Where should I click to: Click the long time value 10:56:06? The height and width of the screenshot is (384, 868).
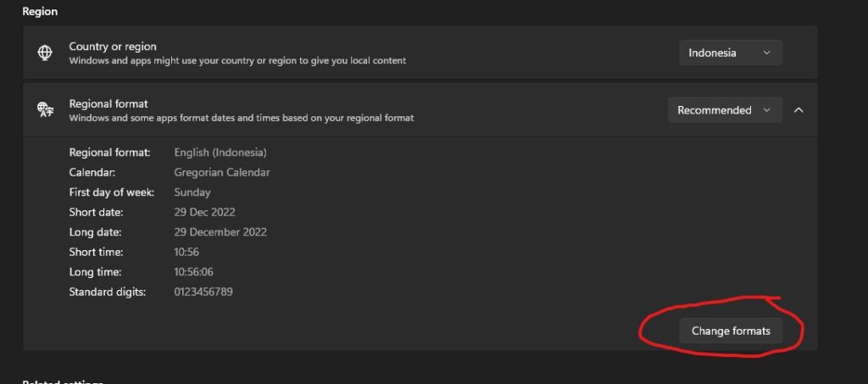[194, 272]
